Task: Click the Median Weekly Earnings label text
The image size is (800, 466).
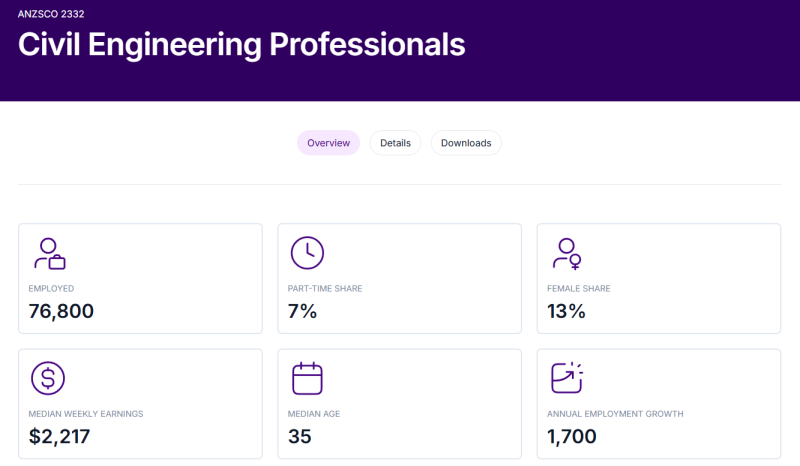Action: tap(86, 414)
